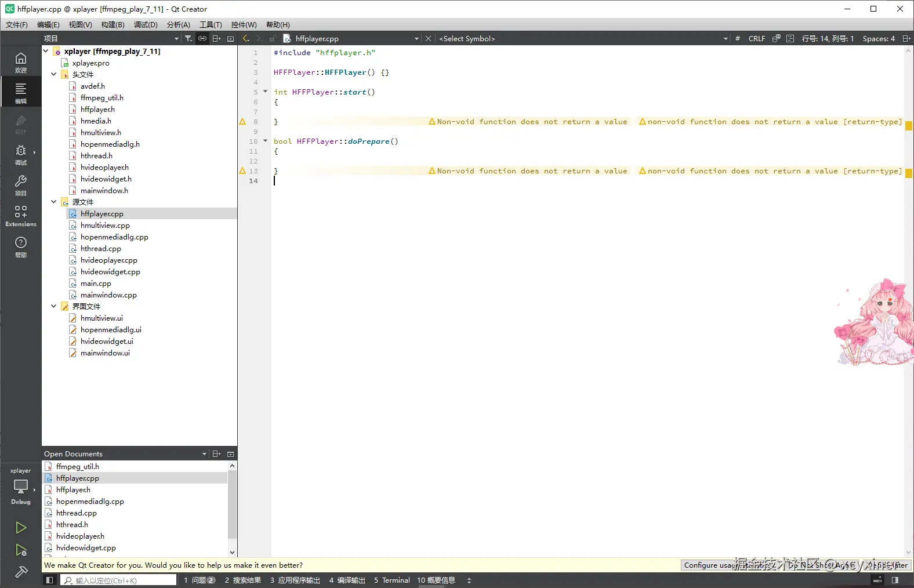Collapse the 头文件 headers folder

point(54,74)
